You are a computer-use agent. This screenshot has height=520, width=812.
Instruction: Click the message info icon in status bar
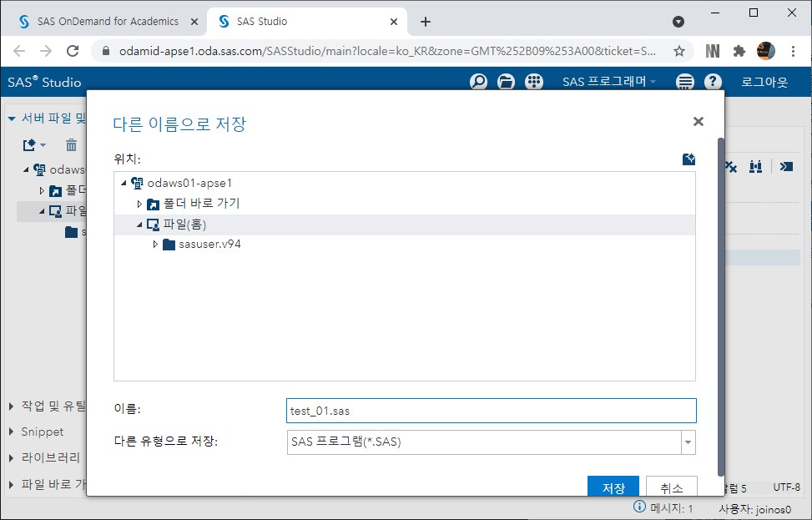pyautogui.click(x=639, y=506)
